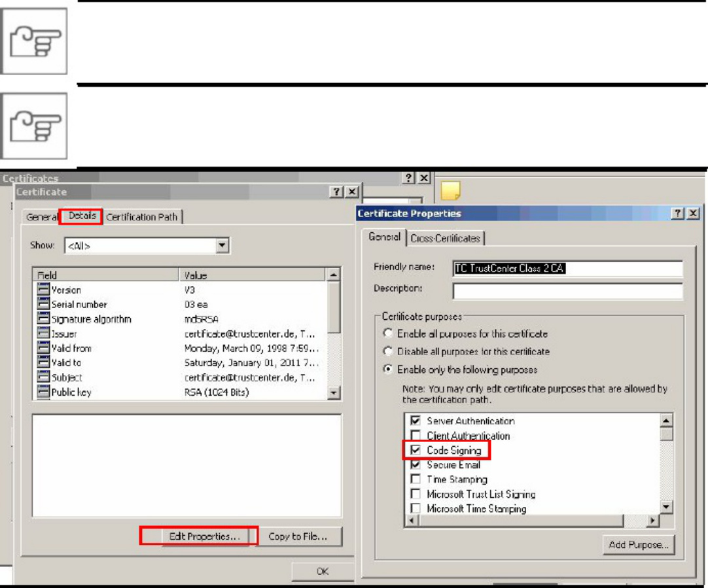
Task: Close the Certificate dialog
Action: [x=352, y=192]
